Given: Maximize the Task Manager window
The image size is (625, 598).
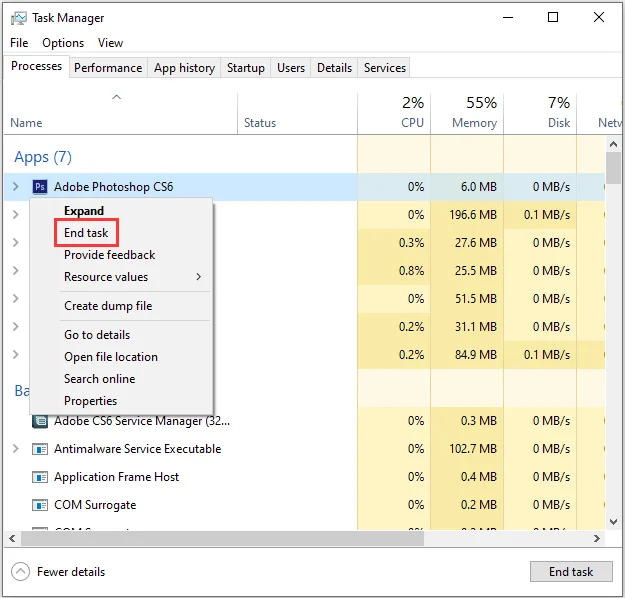Looking at the screenshot, I should pos(553,18).
